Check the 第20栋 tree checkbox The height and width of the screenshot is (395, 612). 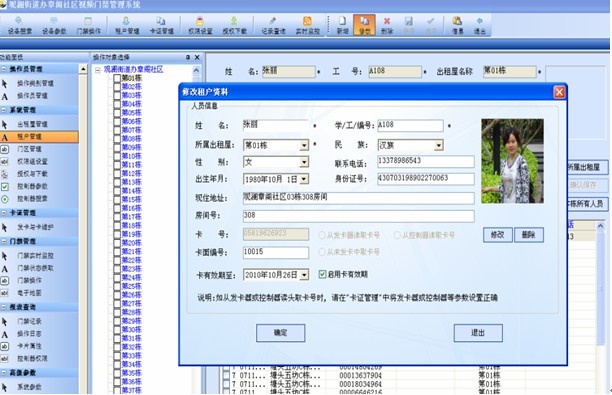[x=117, y=243]
